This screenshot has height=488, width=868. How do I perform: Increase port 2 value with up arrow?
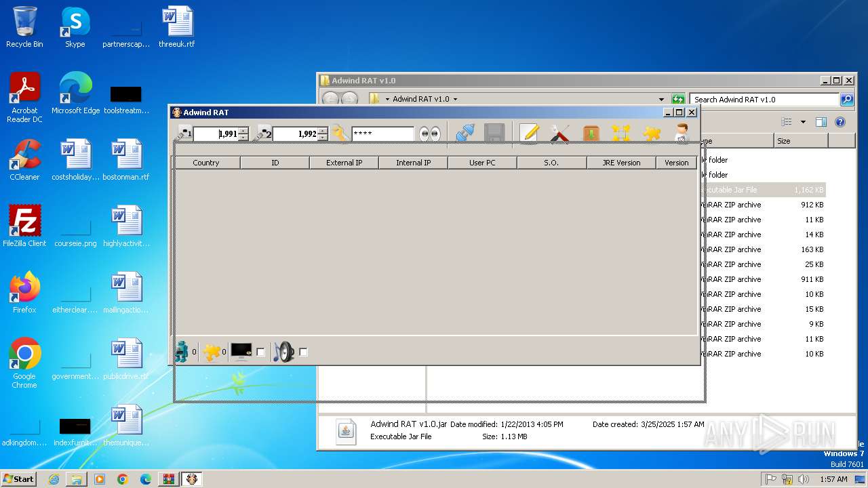point(323,130)
